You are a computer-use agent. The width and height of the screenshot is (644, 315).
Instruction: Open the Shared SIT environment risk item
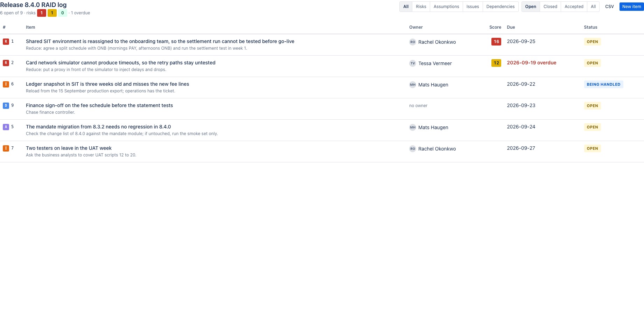pyautogui.click(x=160, y=41)
